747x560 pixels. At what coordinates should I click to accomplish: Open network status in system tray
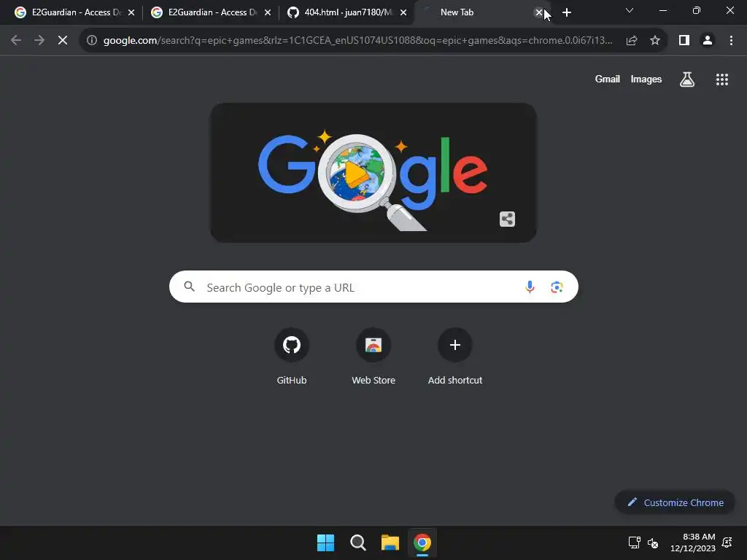point(634,542)
